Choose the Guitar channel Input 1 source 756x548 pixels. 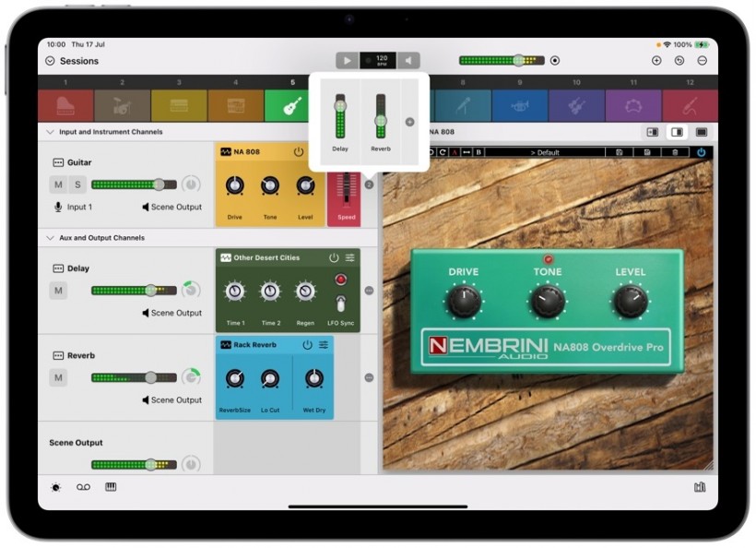pyautogui.click(x=73, y=207)
